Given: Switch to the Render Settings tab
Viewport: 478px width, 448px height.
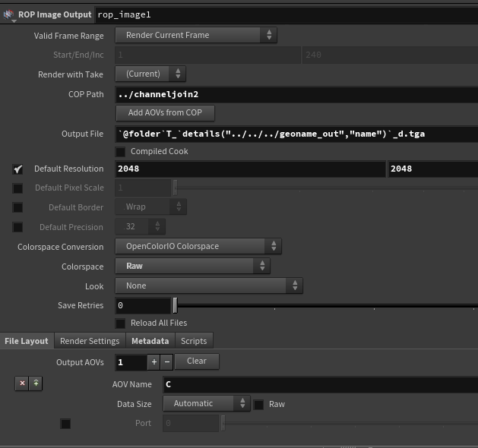Looking at the screenshot, I should (90, 341).
